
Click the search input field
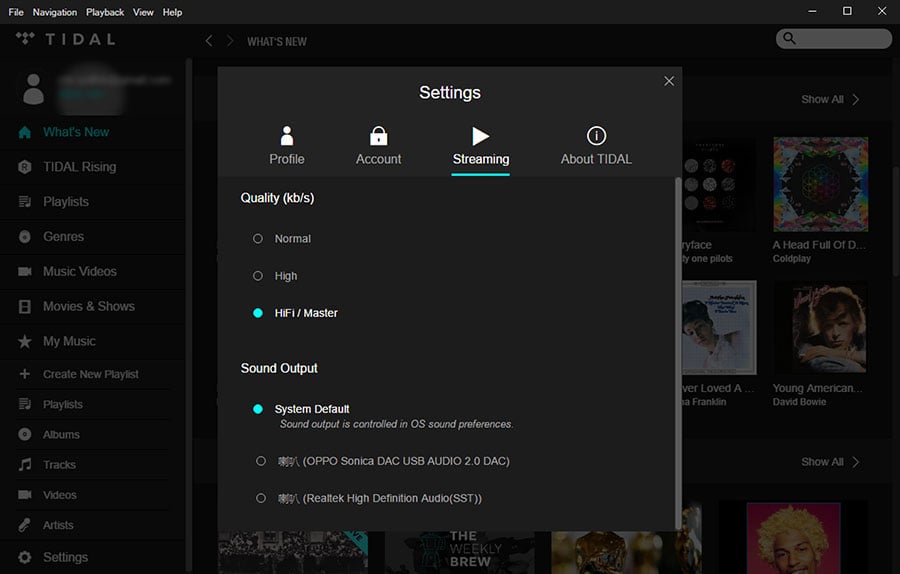834,38
